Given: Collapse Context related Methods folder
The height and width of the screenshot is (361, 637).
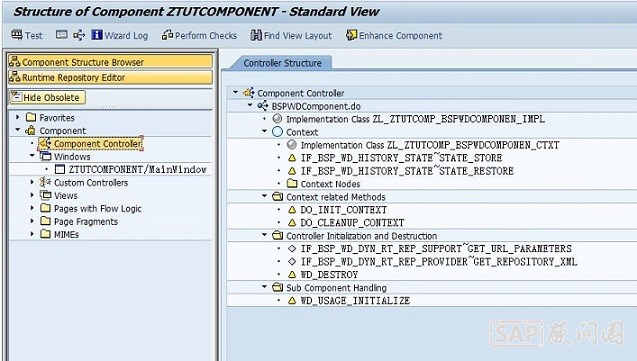Looking at the screenshot, I should point(264,196).
